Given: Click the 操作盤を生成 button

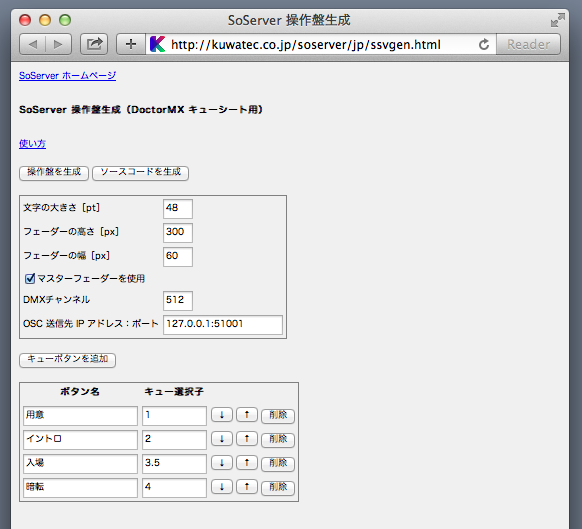Looking at the screenshot, I should (x=54, y=173).
